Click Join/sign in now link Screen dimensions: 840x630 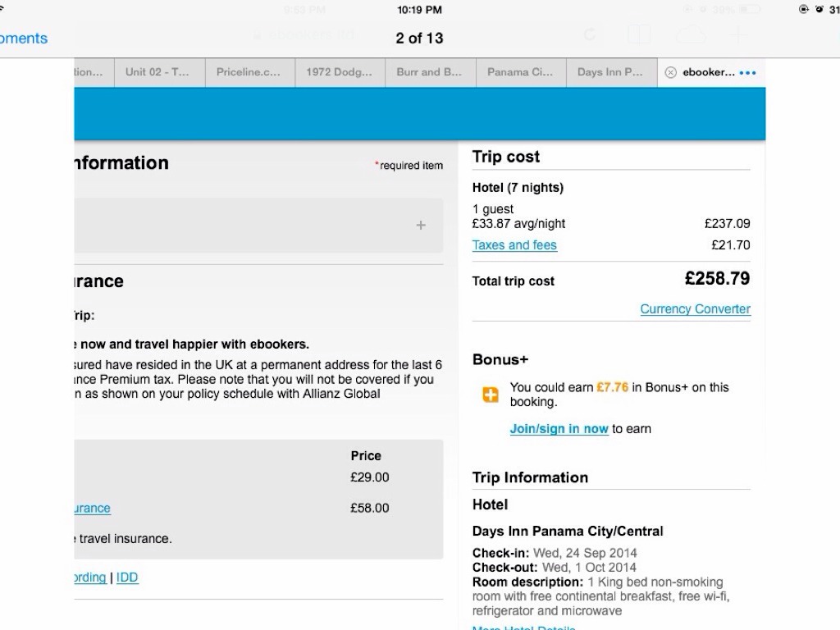point(559,429)
